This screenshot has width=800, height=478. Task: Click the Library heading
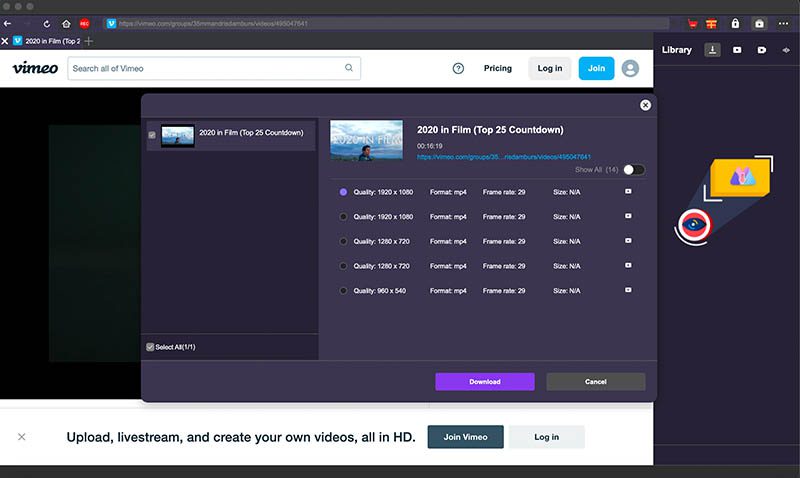pos(677,50)
